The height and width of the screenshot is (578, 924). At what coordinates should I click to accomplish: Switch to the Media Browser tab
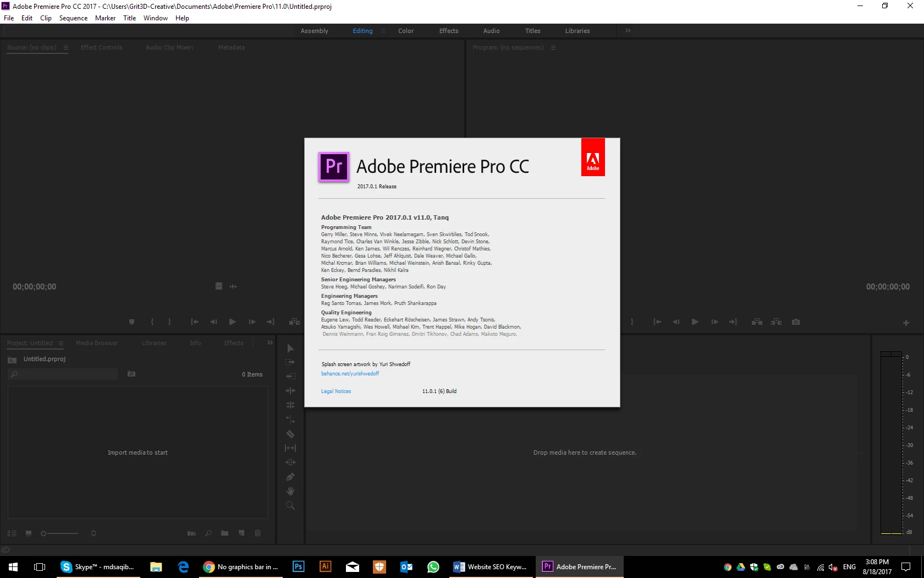coord(97,343)
